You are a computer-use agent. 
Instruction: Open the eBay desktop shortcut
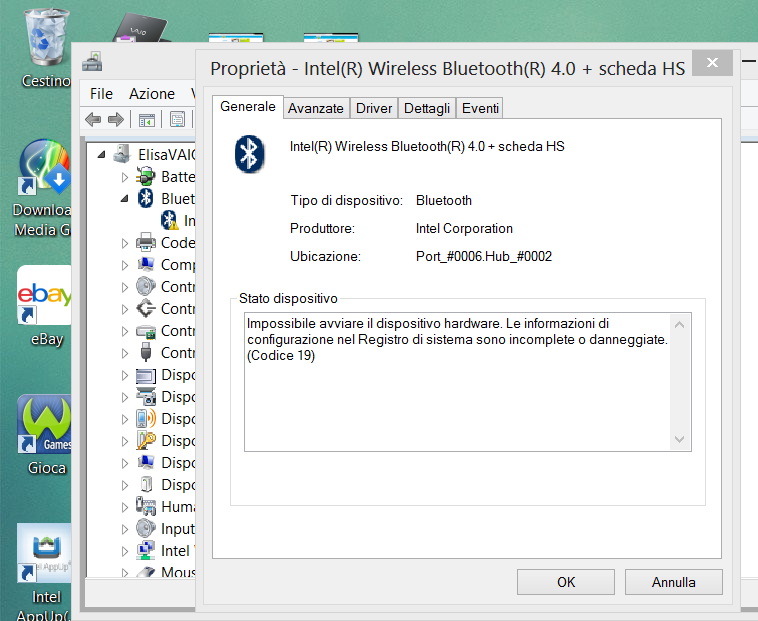pos(45,306)
